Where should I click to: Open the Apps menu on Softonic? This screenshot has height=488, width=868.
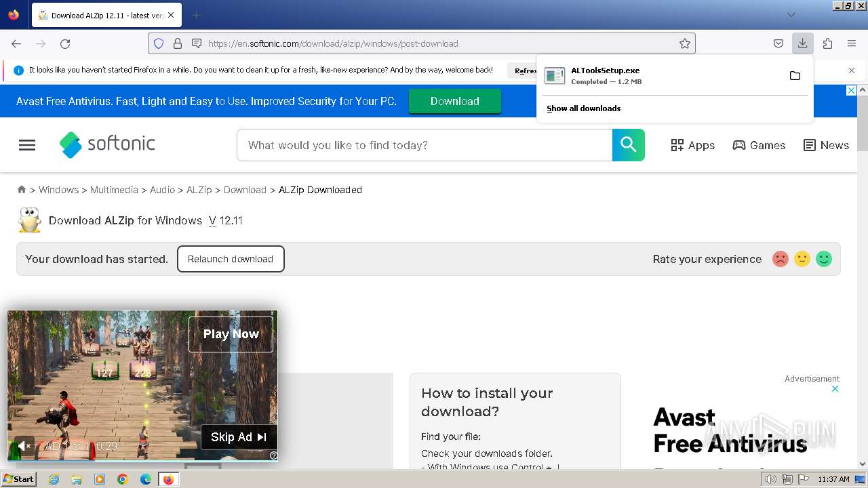click(692, 145)
